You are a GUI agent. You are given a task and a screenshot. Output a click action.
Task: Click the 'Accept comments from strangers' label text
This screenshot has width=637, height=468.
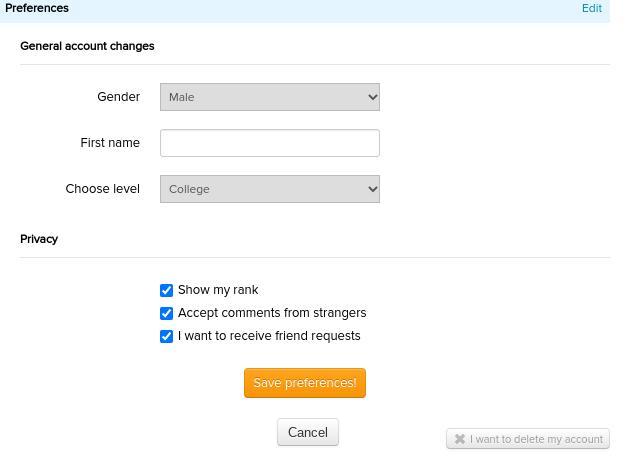(272, 313)
